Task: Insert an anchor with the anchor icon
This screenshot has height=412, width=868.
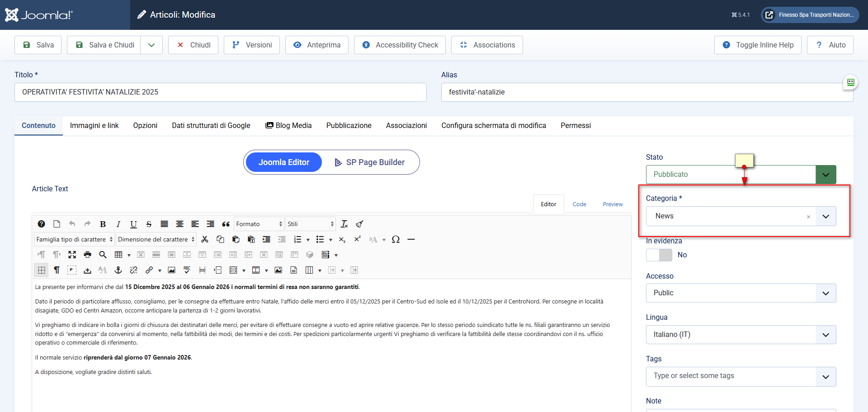Action: pyautogui.click(x=118, y=270)
